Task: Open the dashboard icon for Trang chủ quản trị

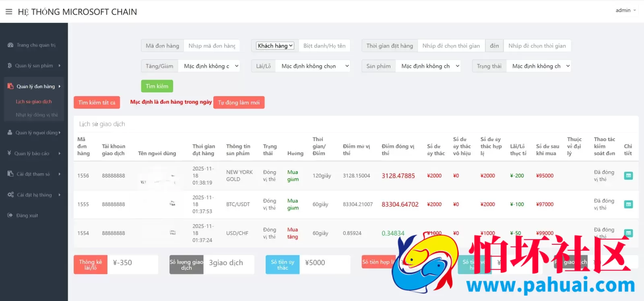Action: point(10,45)
